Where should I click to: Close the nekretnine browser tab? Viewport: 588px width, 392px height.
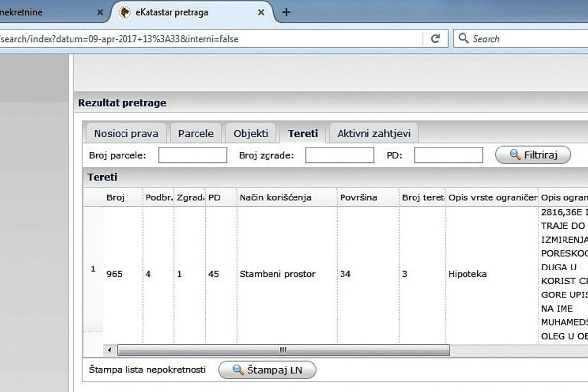(x=100, y=13)
